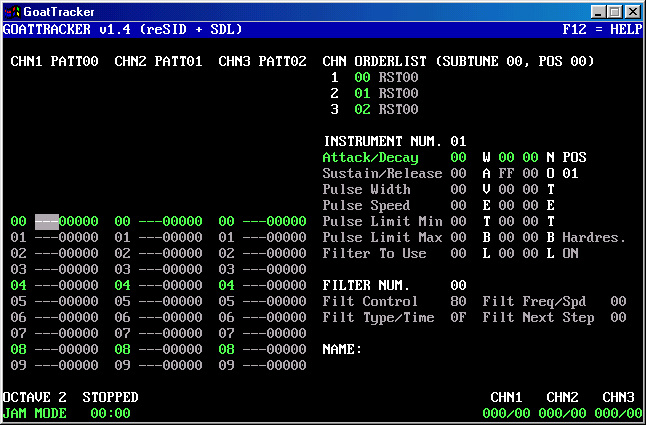Click the CHN1 status value 000/00
646x425 pixels.
click(x=506, y=413)
